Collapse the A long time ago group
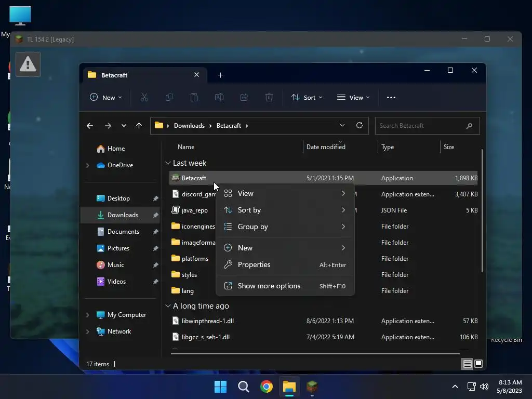The height and width of the screenshot is (399, 532). (x=168, y=306)
